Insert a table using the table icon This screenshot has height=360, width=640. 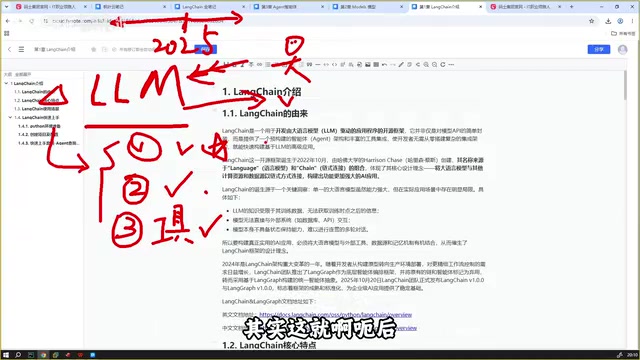[x=376, y=64]
